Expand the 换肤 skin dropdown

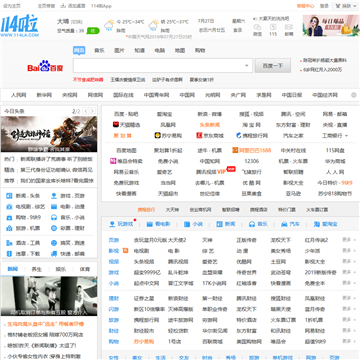click(x=345, y=6)
